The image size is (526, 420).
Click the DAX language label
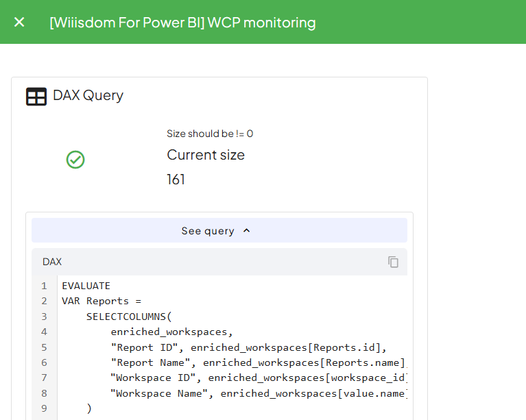[52, 262]
